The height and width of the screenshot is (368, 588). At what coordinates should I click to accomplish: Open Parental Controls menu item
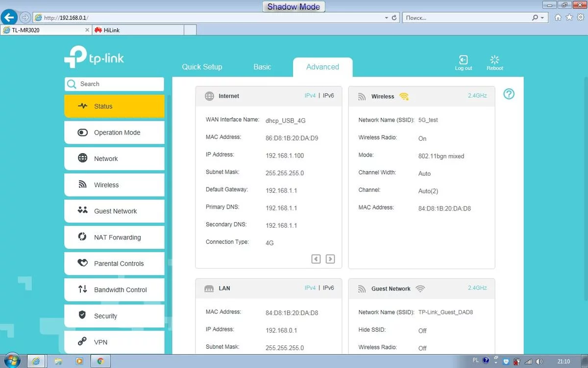(114, 263)
